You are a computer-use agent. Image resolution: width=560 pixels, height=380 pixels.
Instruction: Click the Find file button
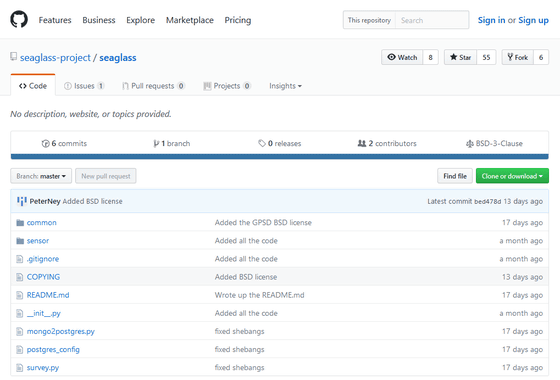[x=455, y=176]
